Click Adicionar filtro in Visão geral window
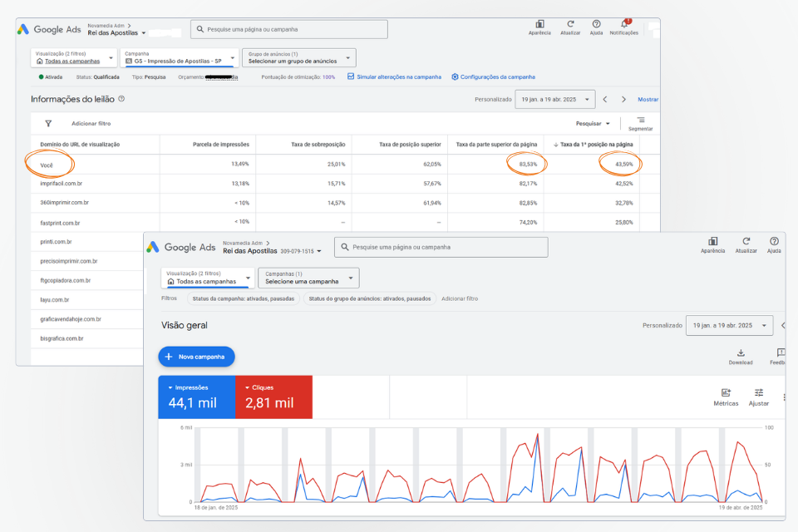This screenshot has height=532, width=798. point(460,299)
